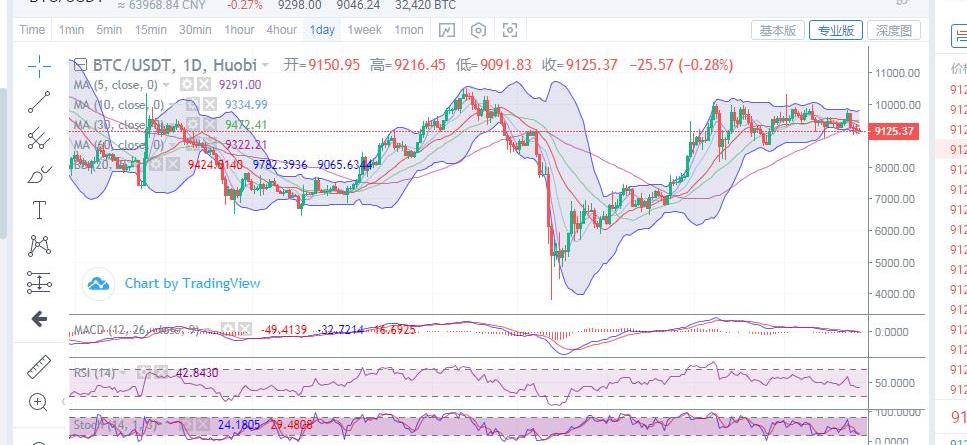The image size is (967, 445).
Task: Select the crosshair cursor tool
Action: click(39, 67)
